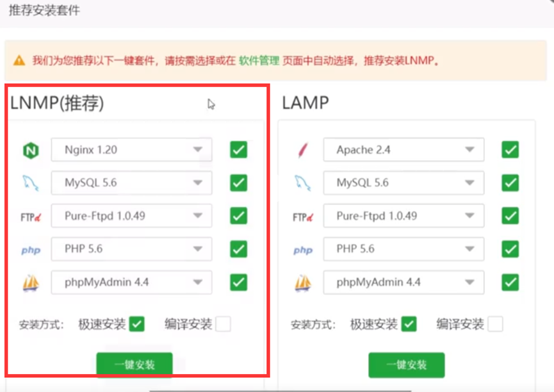
Task: Click 一键安装 button under LNMP
Action: click(134, 365)
